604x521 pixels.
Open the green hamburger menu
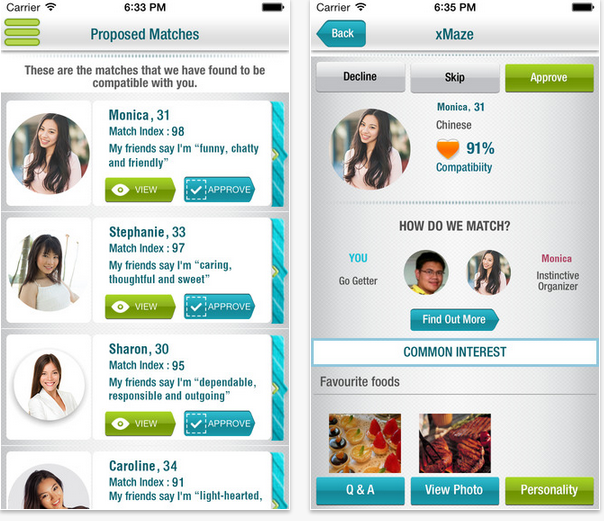point(22,32)
